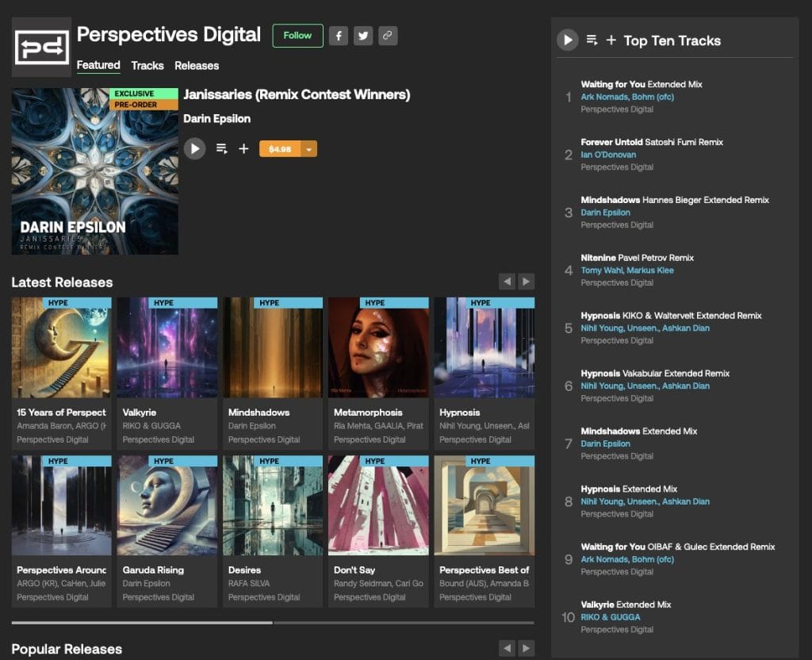Add Top Ten Tracks to playlist
Viewport: 812px width, 660px height.
coord(611,40)
